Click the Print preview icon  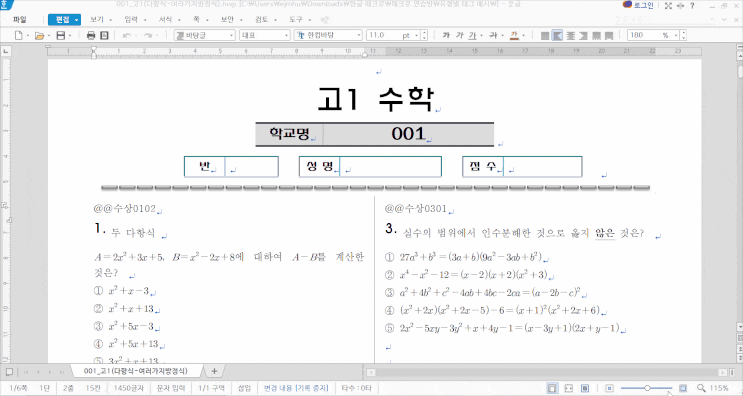coord(104,36)
